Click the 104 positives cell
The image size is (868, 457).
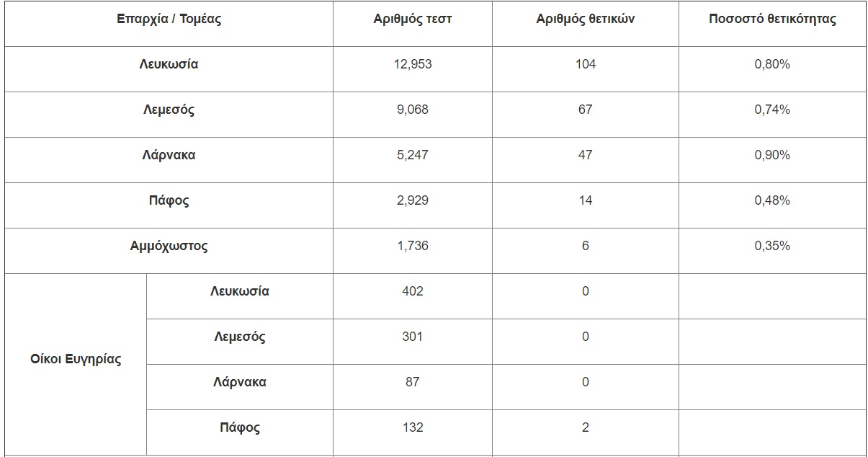[x=585, y=64]
